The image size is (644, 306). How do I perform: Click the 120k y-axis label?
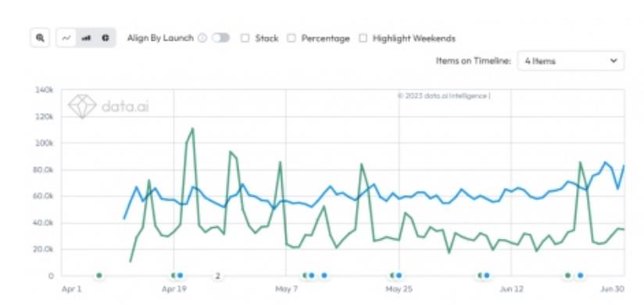coord(45,117)
